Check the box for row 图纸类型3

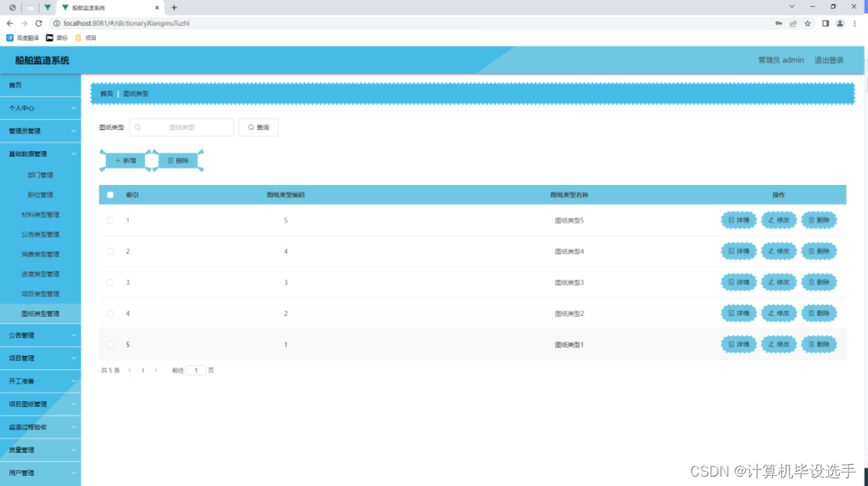click(x=110, y=282)
